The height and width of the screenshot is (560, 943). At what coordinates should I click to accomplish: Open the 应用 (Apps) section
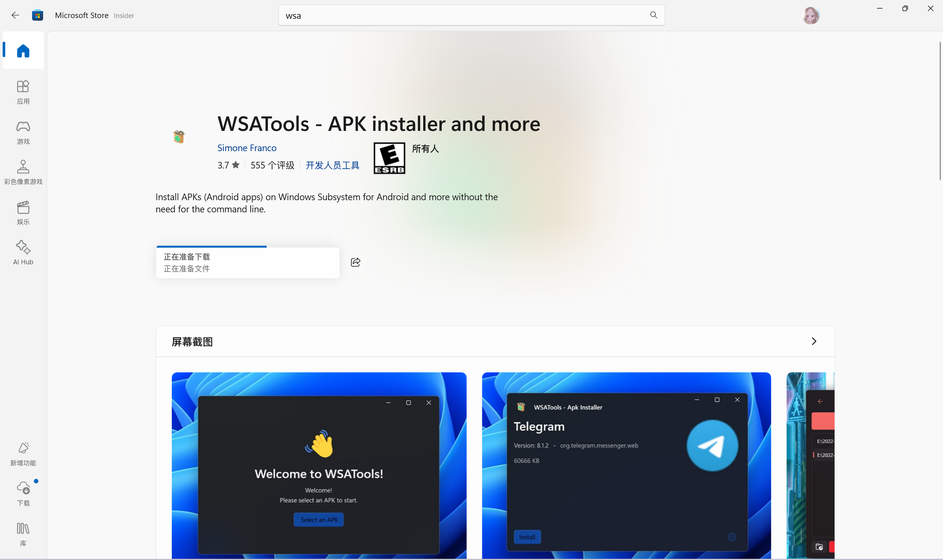point(23,92)
